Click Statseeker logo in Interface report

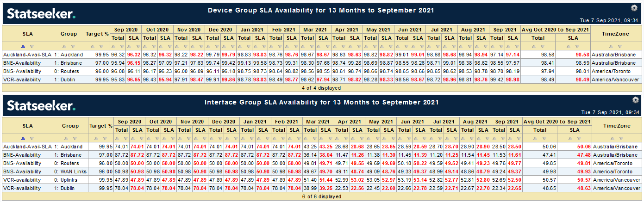pos(41,106)
